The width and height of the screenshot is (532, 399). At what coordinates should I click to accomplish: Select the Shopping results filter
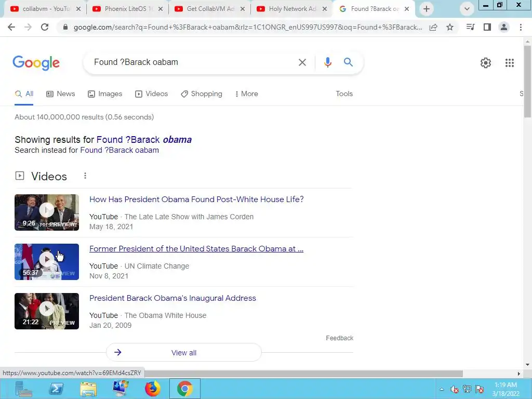[x=202, y=94]
